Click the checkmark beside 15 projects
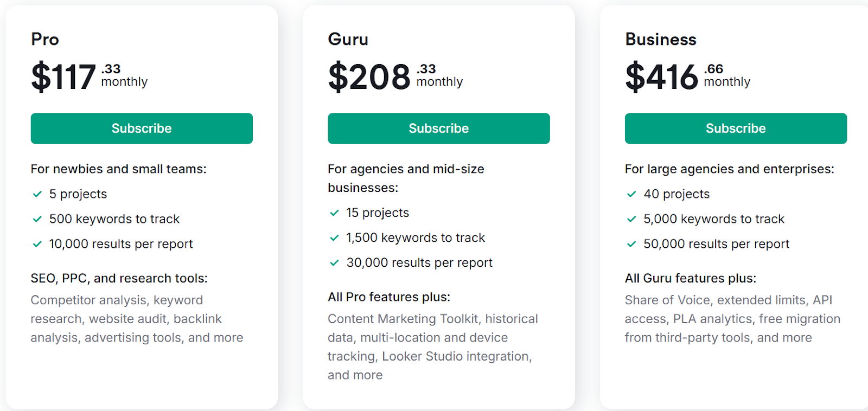The image size is (868, 411). pyautogui.click(x=334, y=213)
